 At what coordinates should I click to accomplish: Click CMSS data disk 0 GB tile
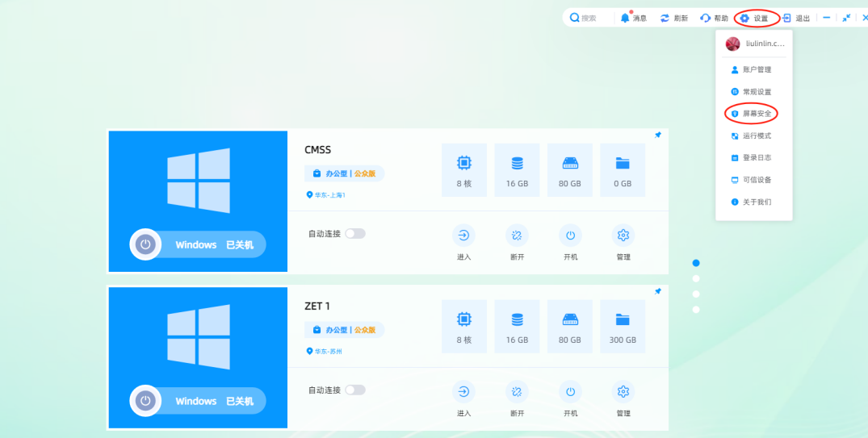point(623,170)
